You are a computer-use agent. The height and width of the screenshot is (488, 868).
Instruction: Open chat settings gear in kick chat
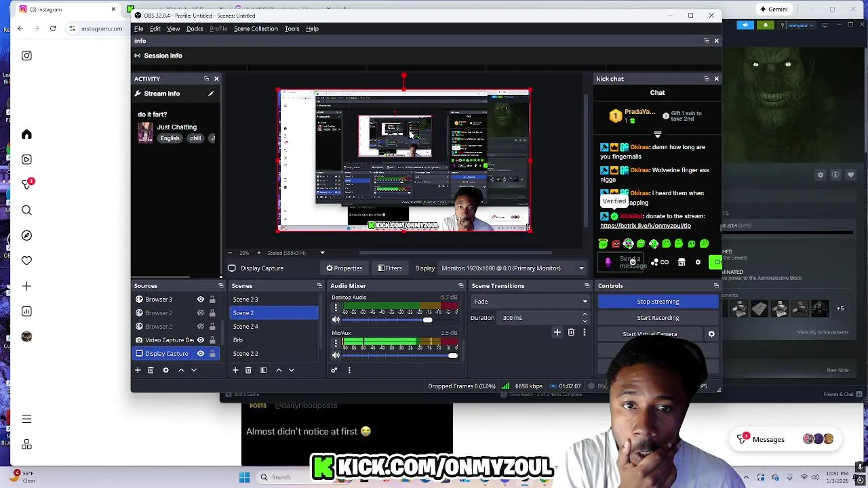[x=698, y=262]
